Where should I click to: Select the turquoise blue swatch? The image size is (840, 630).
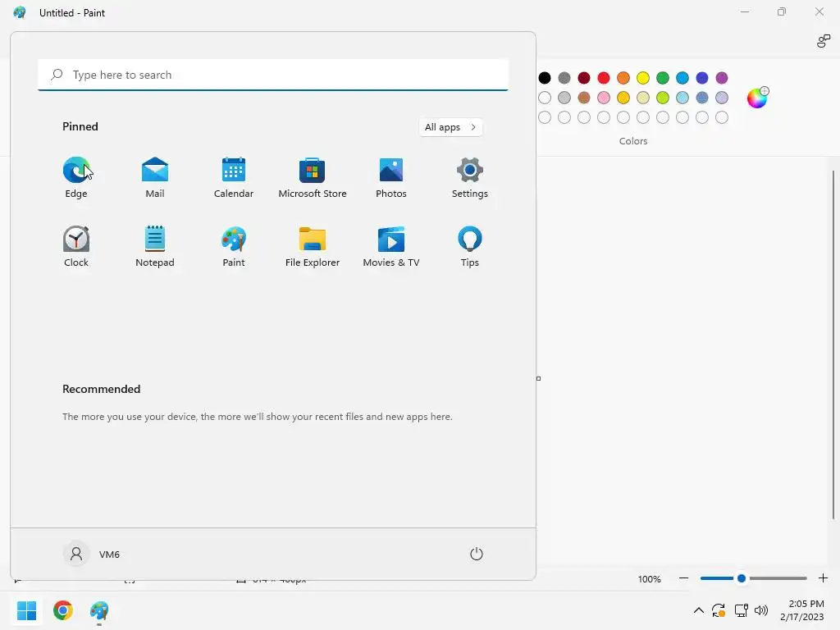(x=682, y=78)
